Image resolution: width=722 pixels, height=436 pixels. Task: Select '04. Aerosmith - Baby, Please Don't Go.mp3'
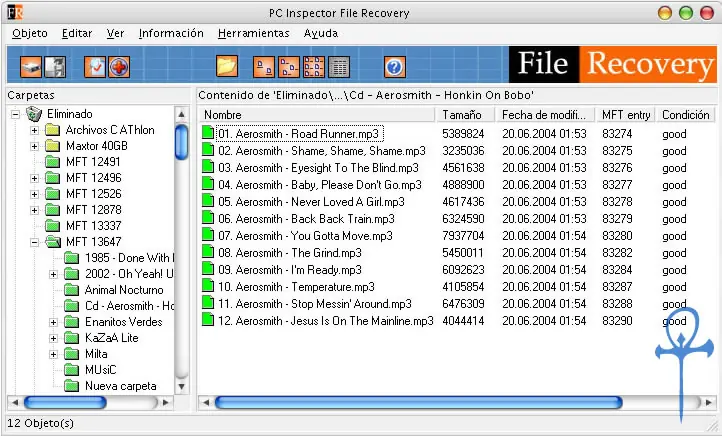tap(320, 185)
